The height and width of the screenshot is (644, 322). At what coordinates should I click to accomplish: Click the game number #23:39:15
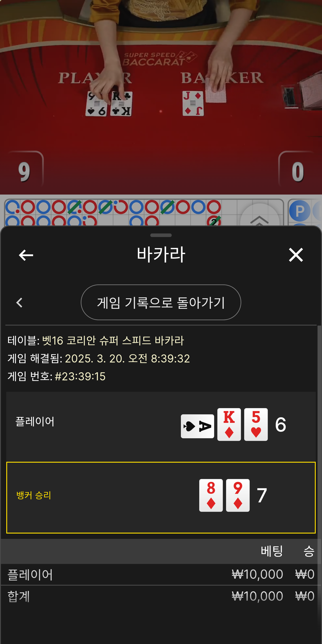[80, 376]
